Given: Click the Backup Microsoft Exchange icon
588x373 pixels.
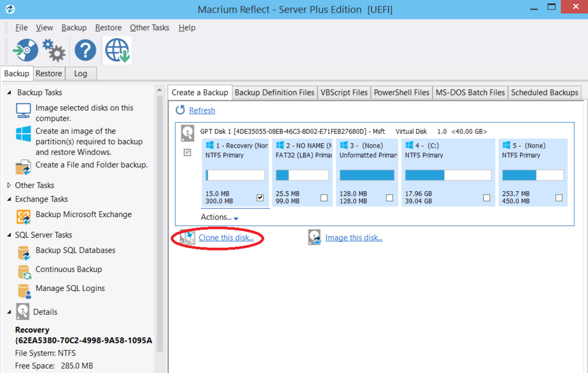Looking at the screenshot, I should 23,217.
